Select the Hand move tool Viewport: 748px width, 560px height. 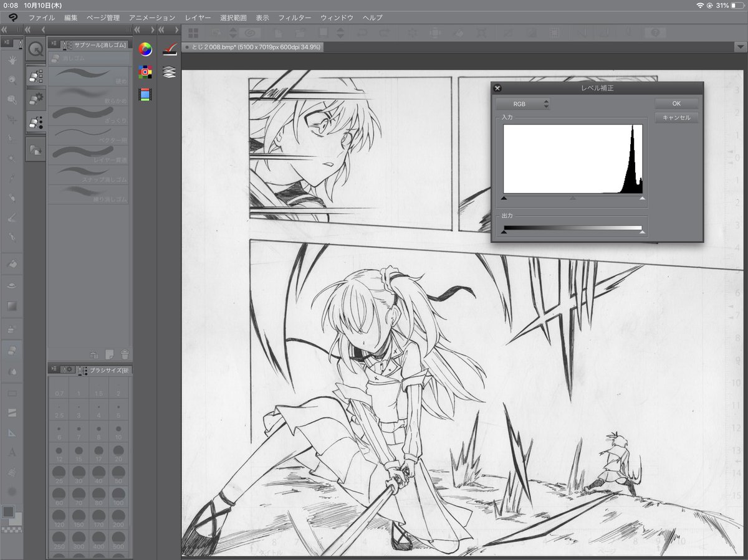[12, 60]
